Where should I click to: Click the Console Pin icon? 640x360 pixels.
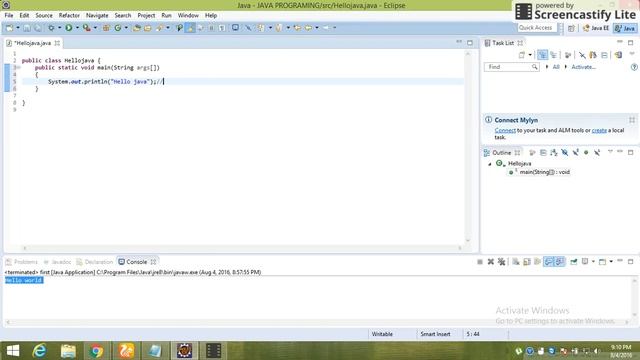click(x=574, y=262)
